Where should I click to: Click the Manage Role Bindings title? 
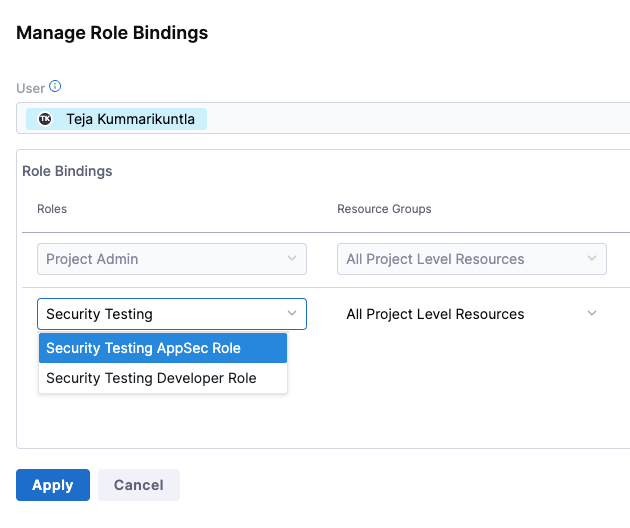pos(112,33)
